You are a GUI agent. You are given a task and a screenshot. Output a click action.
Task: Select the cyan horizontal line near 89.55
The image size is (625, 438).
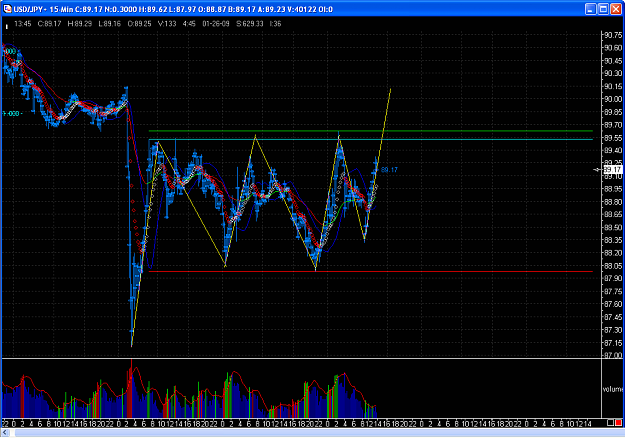pyautogui.click(x=371, y=139)
